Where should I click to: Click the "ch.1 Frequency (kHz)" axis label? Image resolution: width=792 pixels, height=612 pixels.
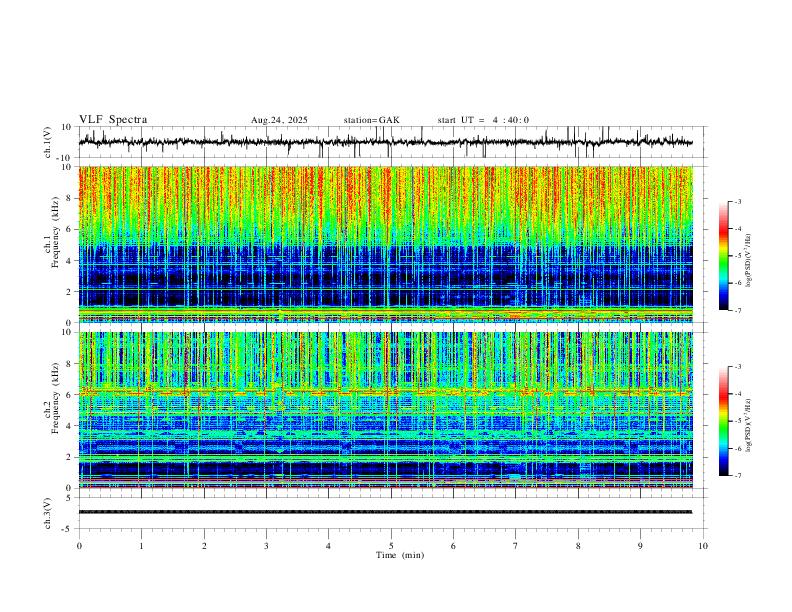pyautogui.click(x=51, y=232)
